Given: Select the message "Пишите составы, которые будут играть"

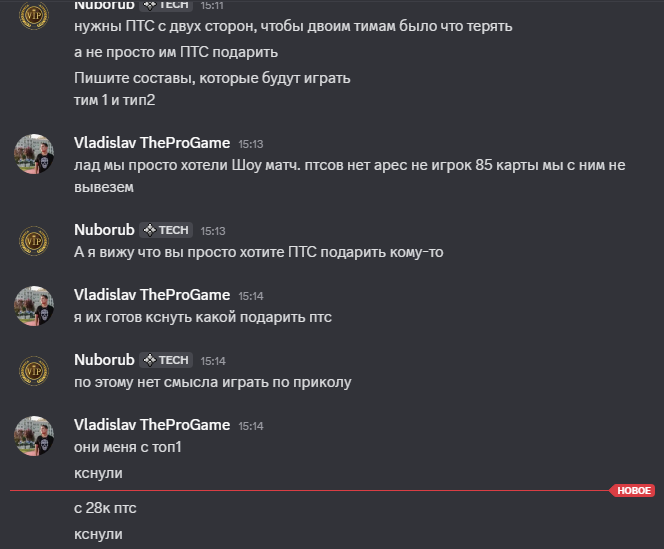Looking at the screenshot, I should (x=212, y=78).
